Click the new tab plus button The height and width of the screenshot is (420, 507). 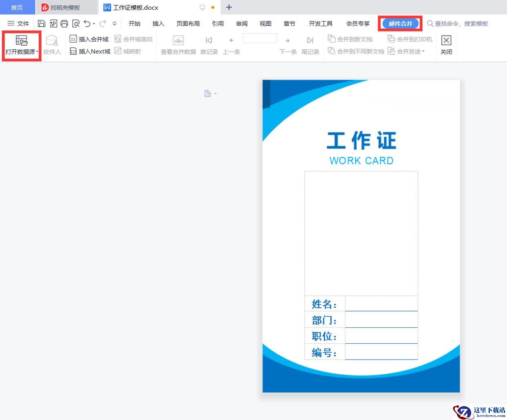pyautogui.click(x=229, y=7)
